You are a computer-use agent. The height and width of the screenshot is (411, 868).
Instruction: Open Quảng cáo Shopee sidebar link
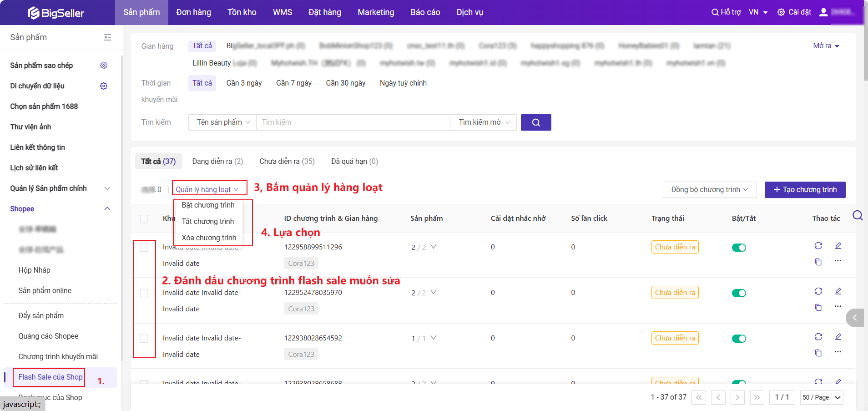[48, 336]
